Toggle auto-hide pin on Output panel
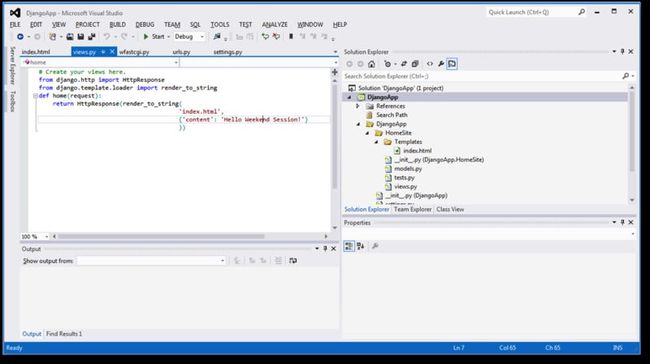 (x=325, y=249)
